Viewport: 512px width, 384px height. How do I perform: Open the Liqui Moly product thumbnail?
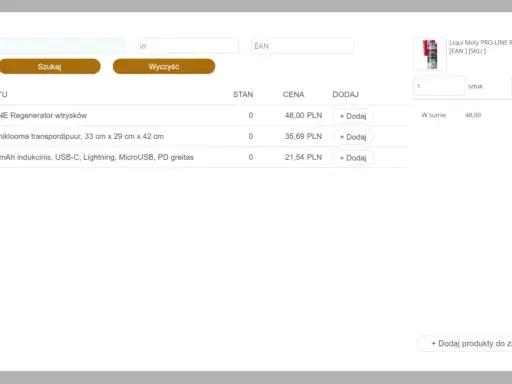coord(430,54)
